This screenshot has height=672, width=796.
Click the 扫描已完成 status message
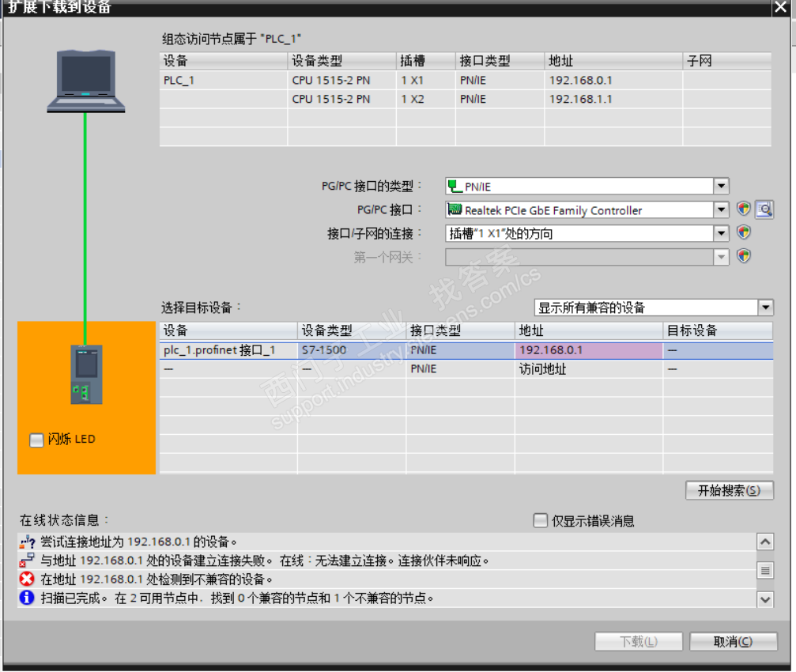(237, 598)
